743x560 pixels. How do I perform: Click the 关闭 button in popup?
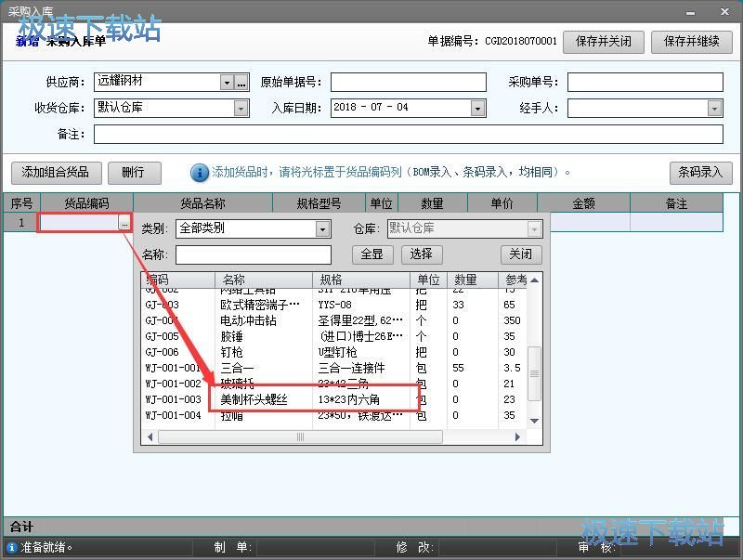521,254
